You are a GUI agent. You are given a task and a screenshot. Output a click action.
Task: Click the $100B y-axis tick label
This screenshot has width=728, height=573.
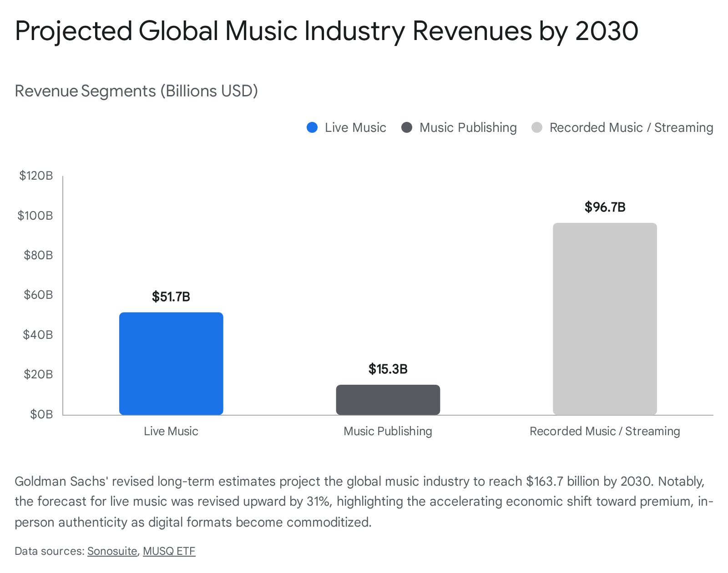tap(35, 216)
